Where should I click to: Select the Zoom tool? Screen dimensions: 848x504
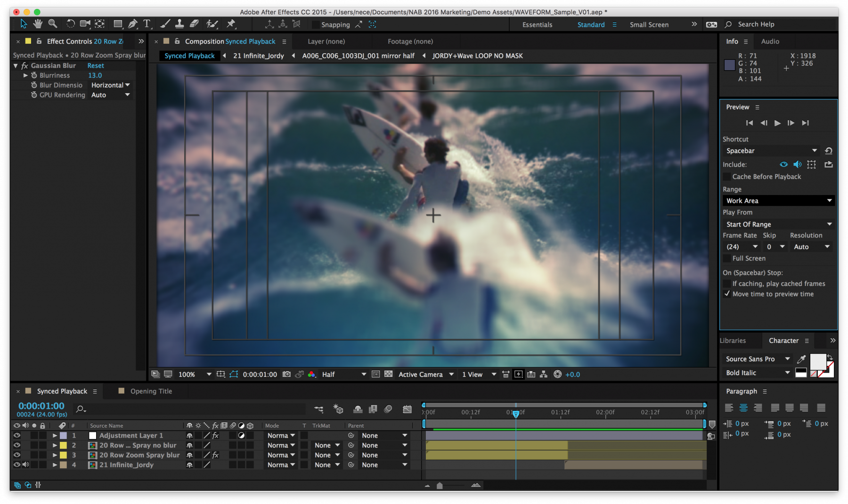click(x=53, y=24)
